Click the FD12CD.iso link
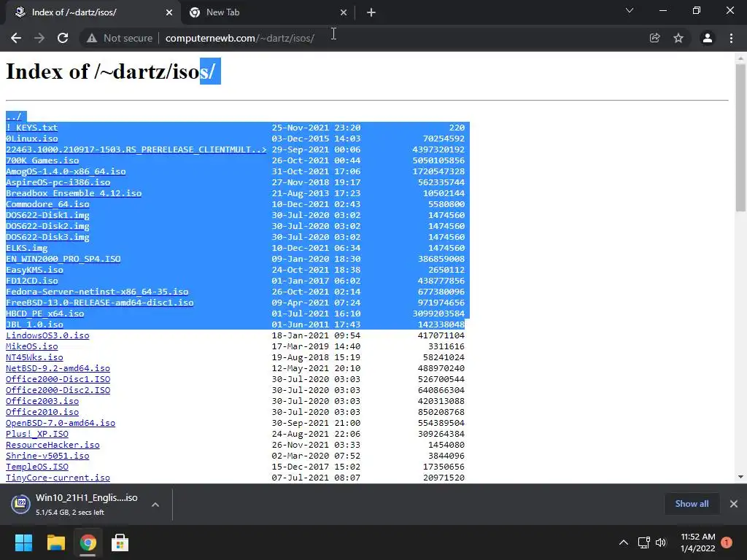 pyautogui.click(x=32, y=281)
